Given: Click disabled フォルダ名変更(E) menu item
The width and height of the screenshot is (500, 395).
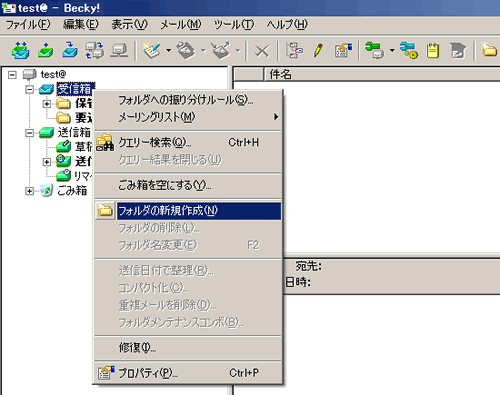Looking at the screenshot, I should click(188, 245).
